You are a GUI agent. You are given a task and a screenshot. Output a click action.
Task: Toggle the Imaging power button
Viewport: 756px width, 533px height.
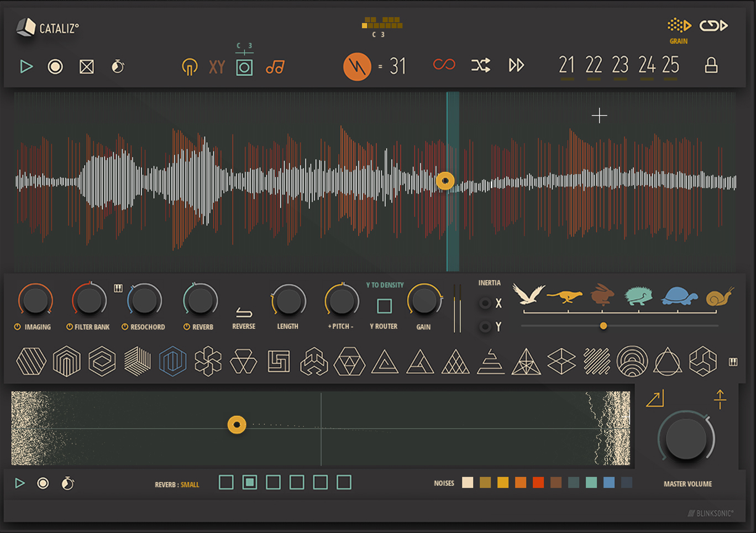pyautogui.click(x=18, y=327)
